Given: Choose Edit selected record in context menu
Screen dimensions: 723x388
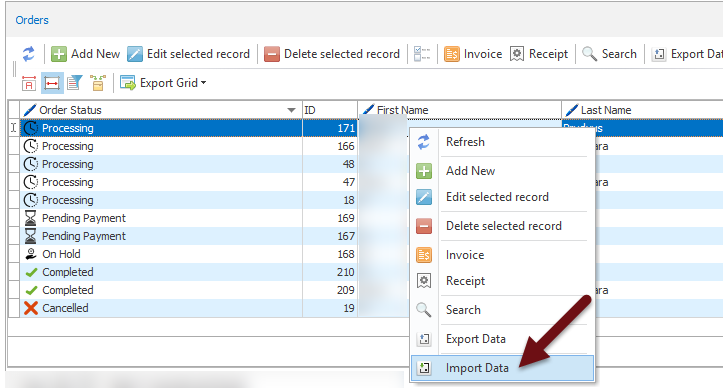Looking at the screenshot, I should 502,197.
